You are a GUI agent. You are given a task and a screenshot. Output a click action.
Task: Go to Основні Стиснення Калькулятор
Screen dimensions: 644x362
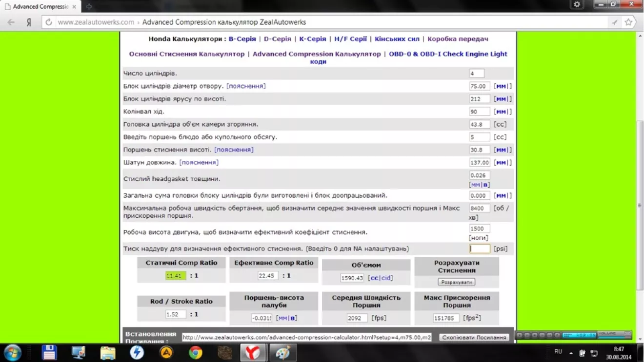[x=187, y=54]
